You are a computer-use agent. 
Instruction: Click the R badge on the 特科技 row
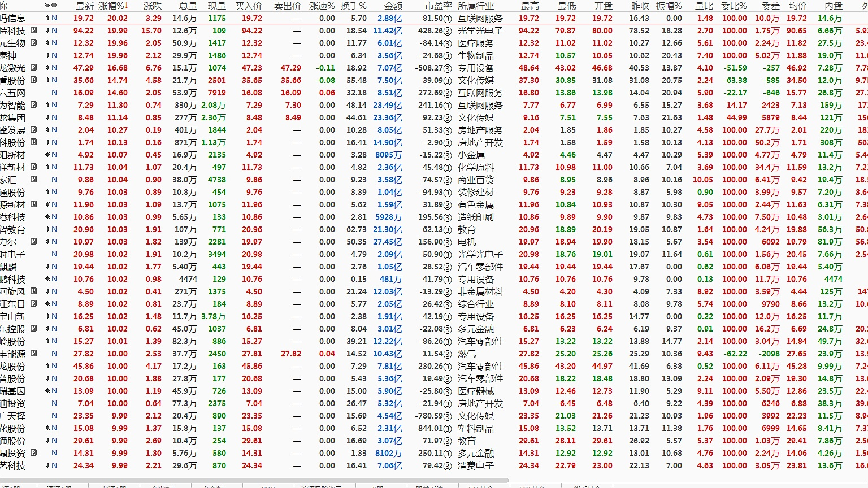(x=34, y=30)
